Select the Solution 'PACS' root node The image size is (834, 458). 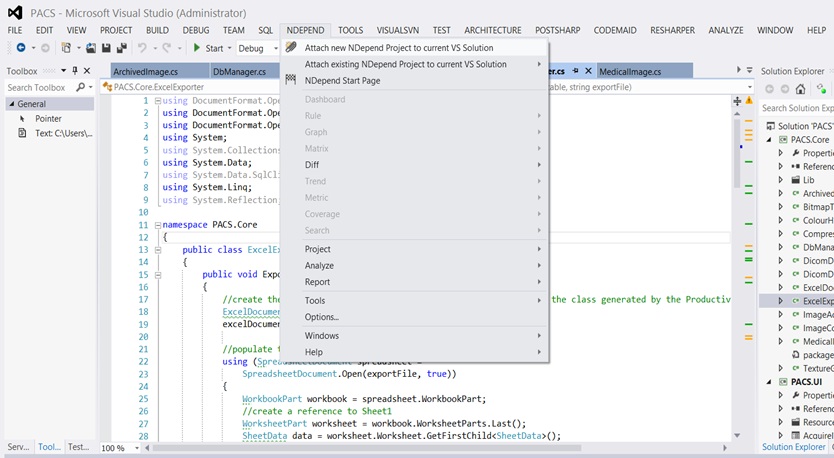pyautogui.click(x=799, y=126)
